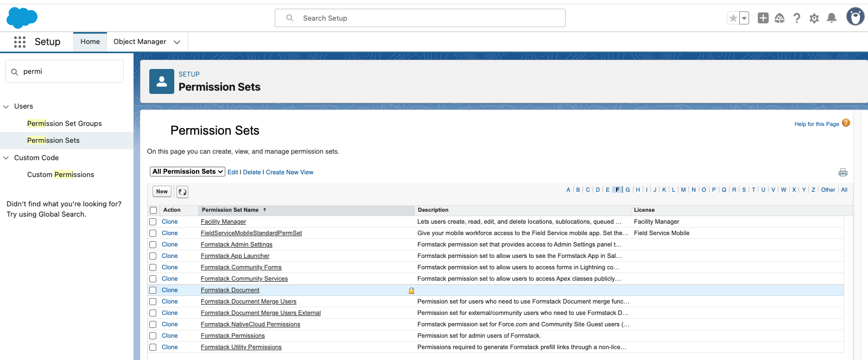The image size is (868, 360).
Task: Open the Help question mark icon
Action: pyautogui.click(x=797, y=18)
